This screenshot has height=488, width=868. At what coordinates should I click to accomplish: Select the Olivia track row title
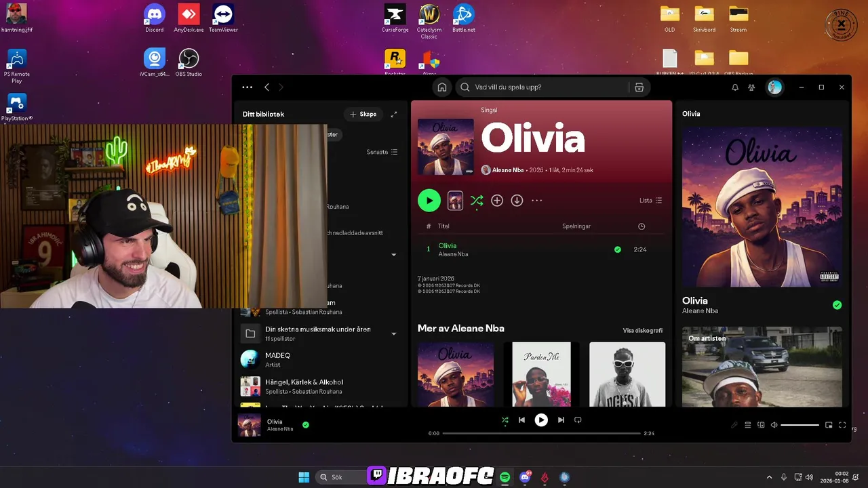pos(448,245)
